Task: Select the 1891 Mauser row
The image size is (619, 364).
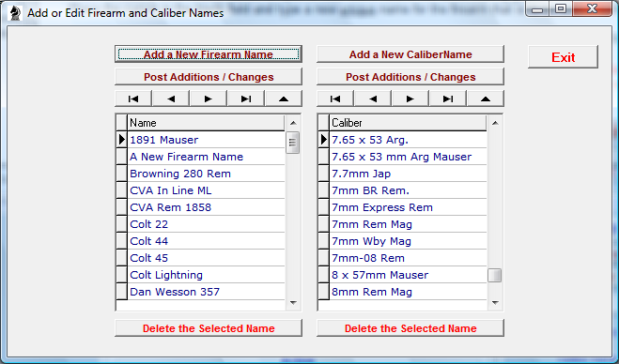Action: [206, 140]
